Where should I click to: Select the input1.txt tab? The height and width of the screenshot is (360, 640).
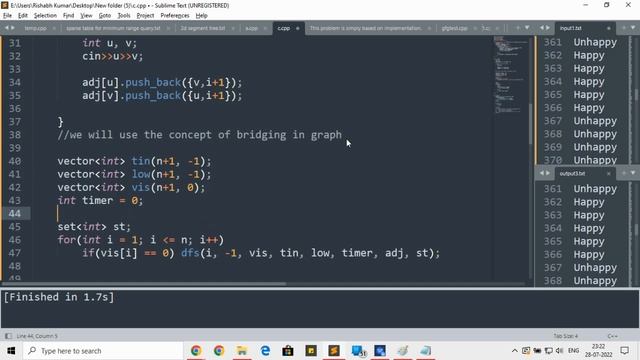570,28
